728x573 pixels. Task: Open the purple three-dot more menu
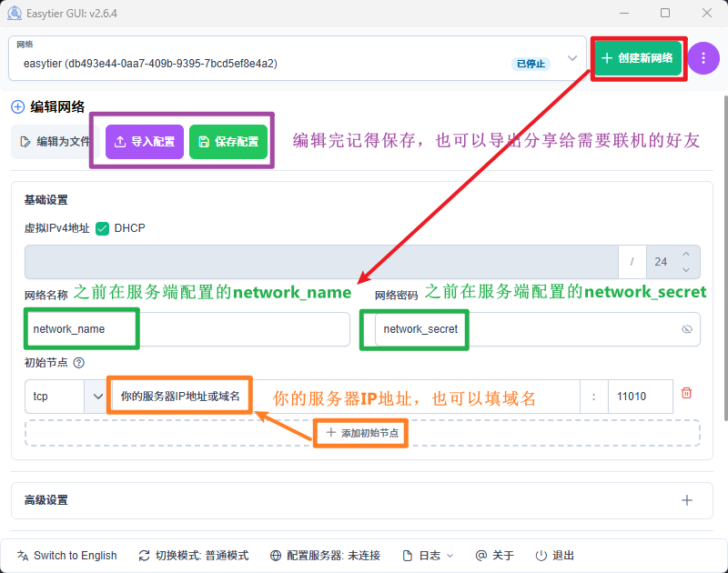click(x=703, y=58)
